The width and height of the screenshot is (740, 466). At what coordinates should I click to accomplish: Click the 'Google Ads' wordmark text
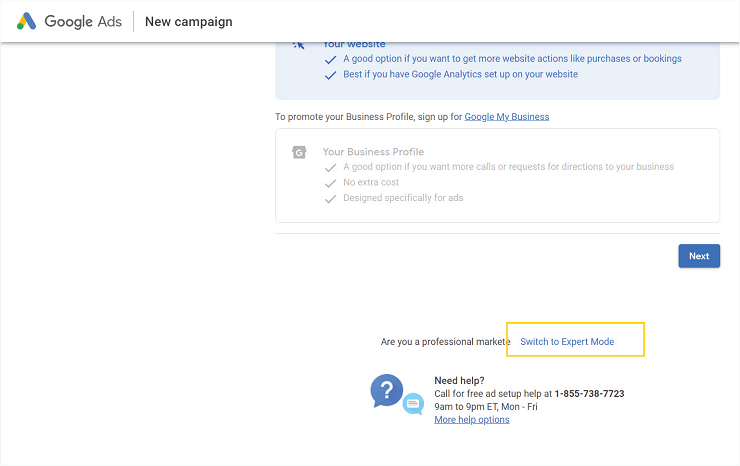coord(83,22)
